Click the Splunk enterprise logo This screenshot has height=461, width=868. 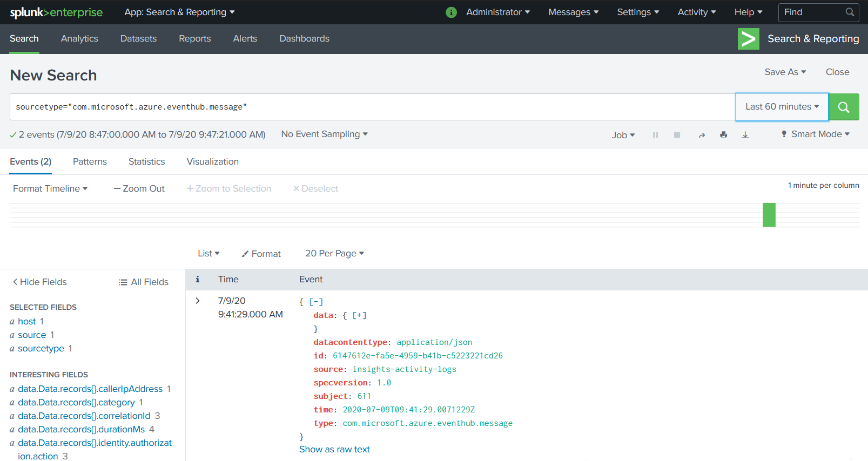point(56,12)
